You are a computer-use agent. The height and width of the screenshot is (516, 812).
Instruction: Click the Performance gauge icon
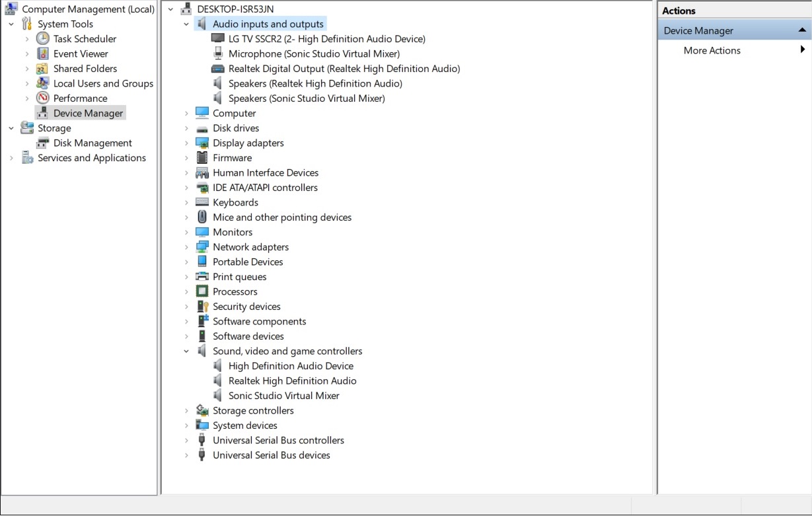[43, 98]
